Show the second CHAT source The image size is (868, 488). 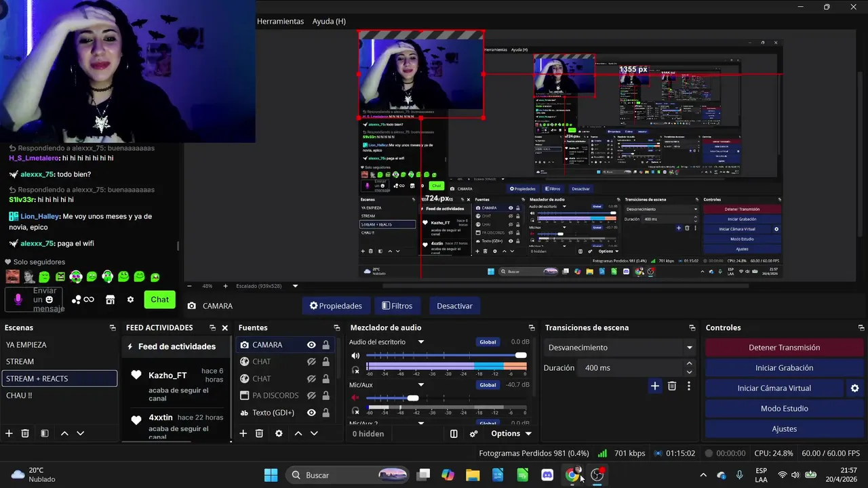(311, 379)
